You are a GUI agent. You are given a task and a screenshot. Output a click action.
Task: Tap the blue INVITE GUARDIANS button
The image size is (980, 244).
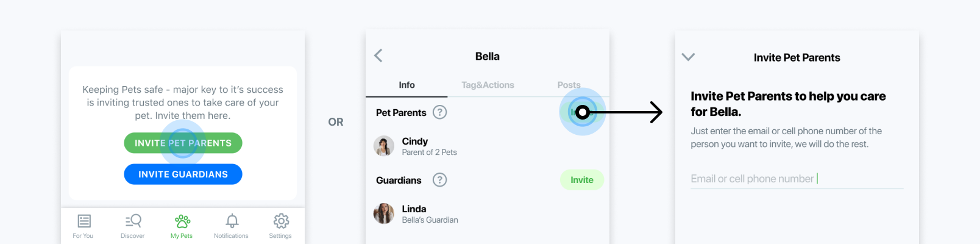[183, 174]
